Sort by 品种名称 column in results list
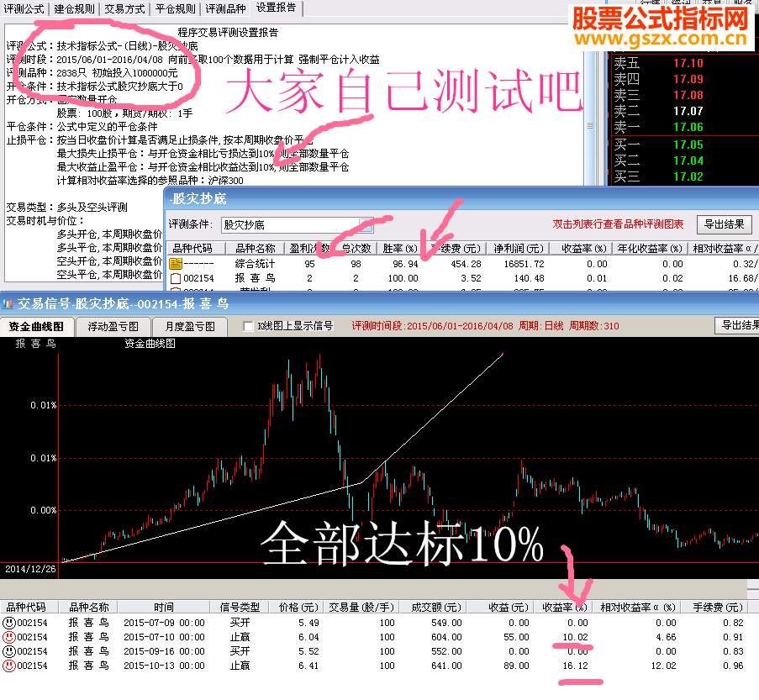This screenshot has height=700, width=759. point(255,249)
